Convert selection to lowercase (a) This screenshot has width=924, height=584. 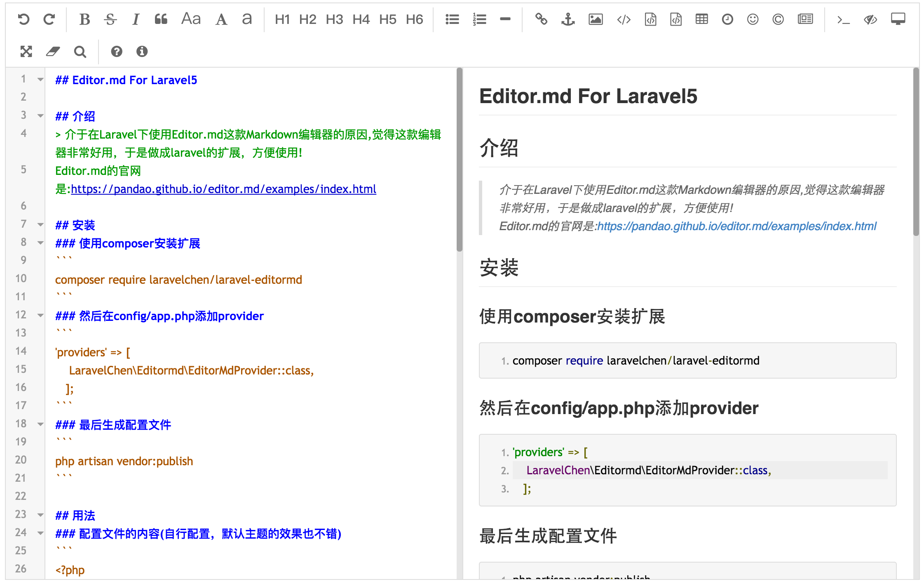tap(246, 19)
